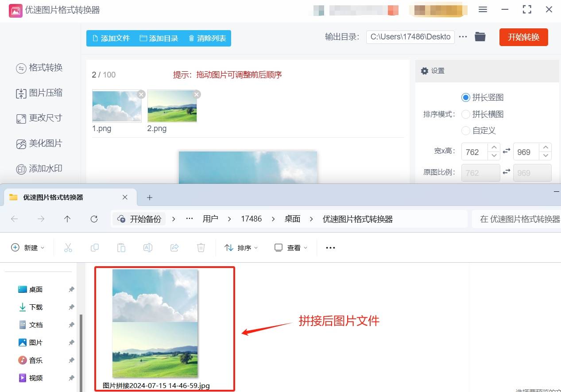Image resolution: width=561 pixels, height=392 pixels.
Task: Remove 2.png using its X icon
Action: [197, 94]
